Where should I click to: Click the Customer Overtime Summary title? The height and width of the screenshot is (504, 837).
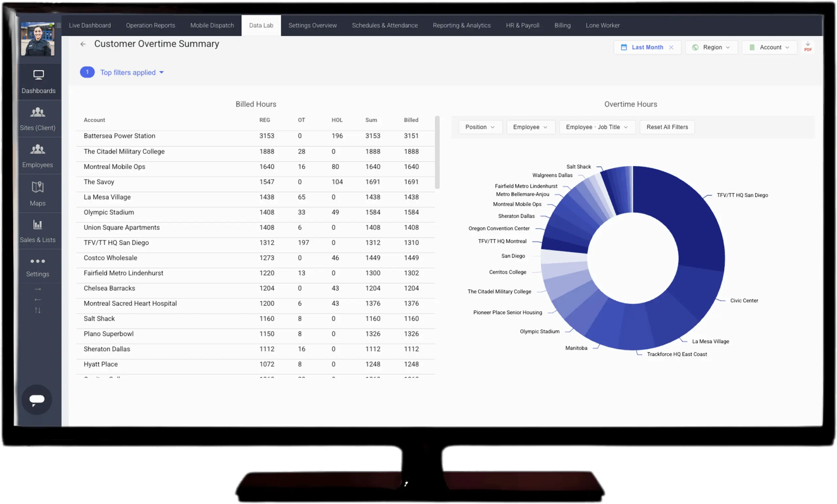pyautogui.click(x=157, y=44)
